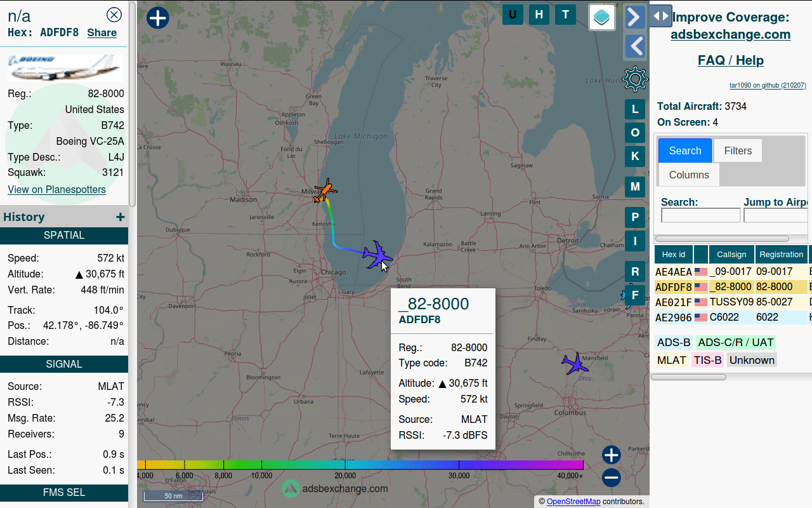Toggle the L map button
The height and width of the screenshot is (508, 812).
[635, 109]
